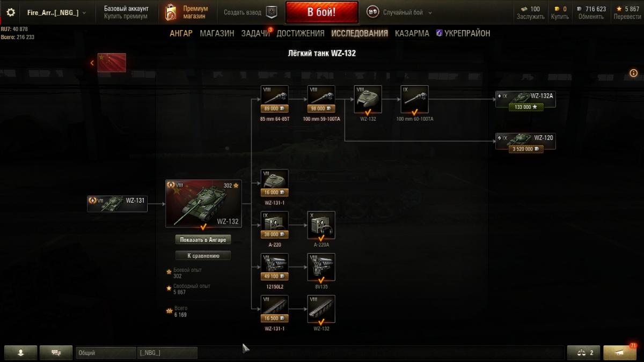Select the A-220 radio module
The height and width of the screenshot is (362, 644).
274,225
